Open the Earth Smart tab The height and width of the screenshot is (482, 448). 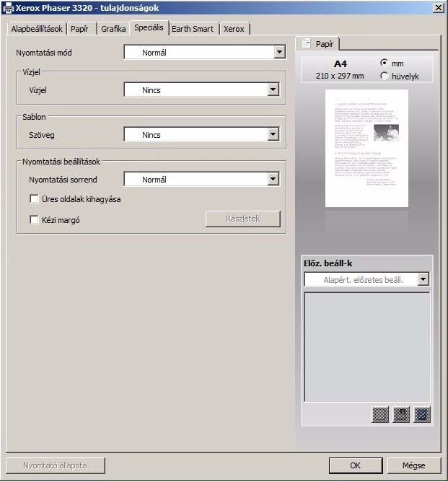[x=193, y=29]
